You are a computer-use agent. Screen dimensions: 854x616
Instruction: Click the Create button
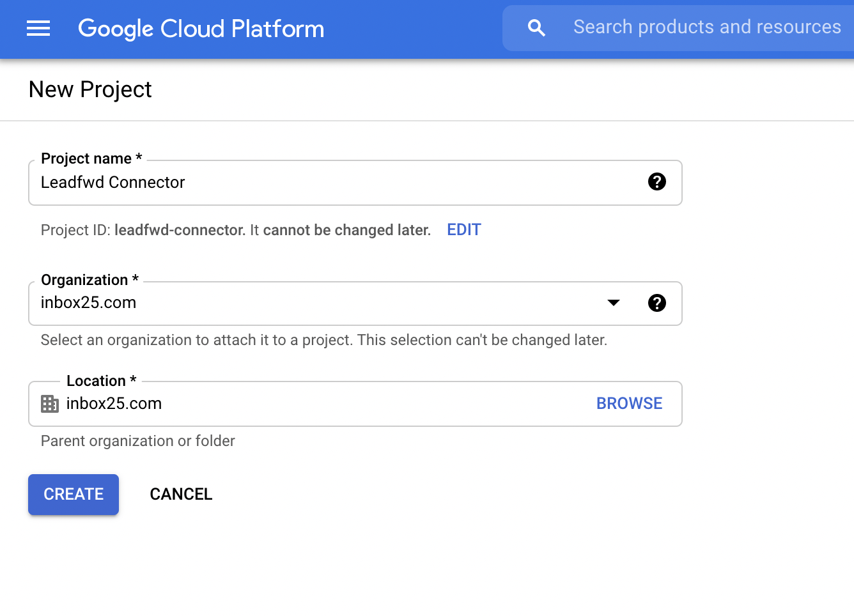pos(74,494)
